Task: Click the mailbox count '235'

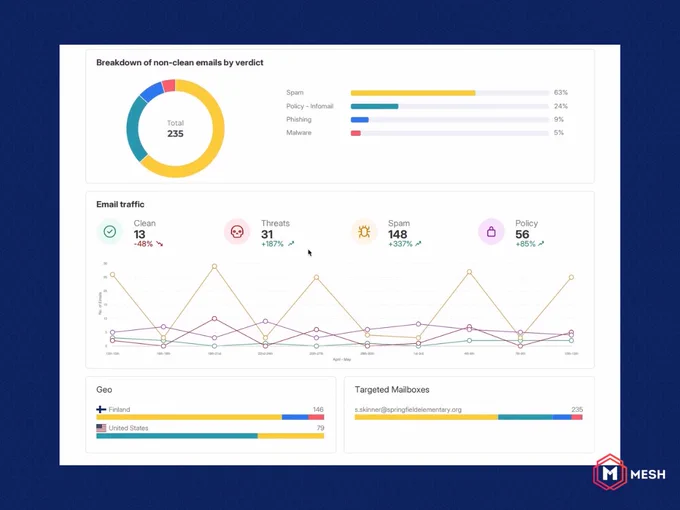Action: [577, 409]
